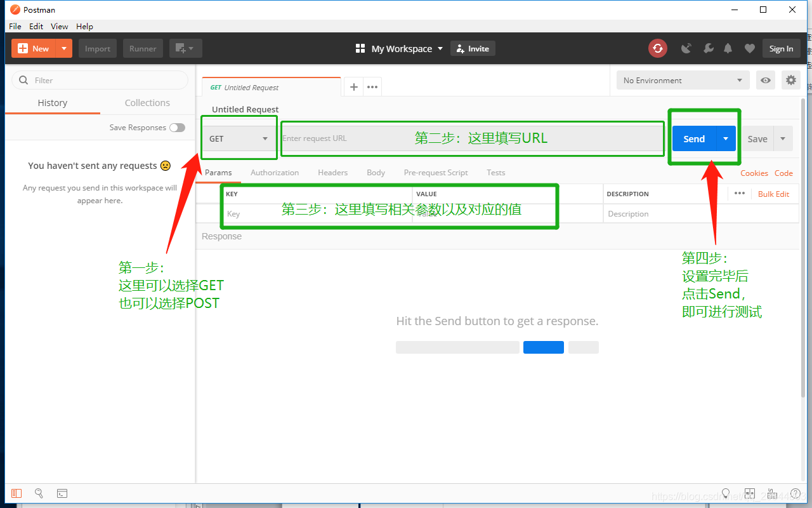Image resolution: width=812 pixels, height=508 pixels.
Task: Open the interceptor satellite dish icon
Action: (x=686, y=48)
